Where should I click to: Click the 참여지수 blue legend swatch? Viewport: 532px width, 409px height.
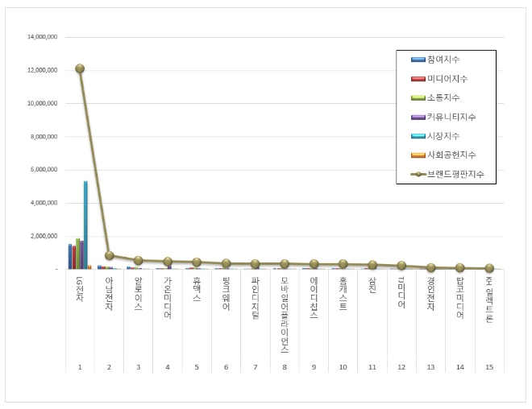pyautogui.click(x=418, y=60)
